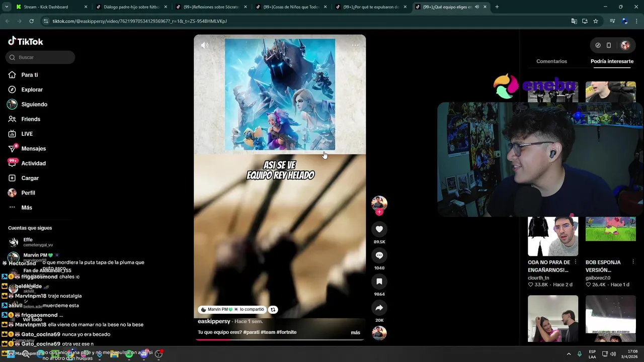Open the spinning sound disc avatar
The image size is (644, 362).
pyautogui.click(x=379, y=333)
